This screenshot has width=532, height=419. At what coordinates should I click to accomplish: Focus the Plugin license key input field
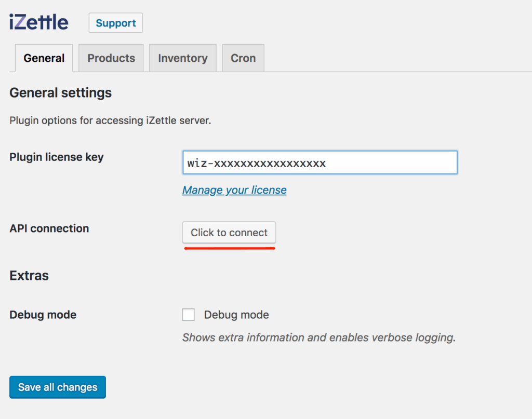tap(320, 163)
